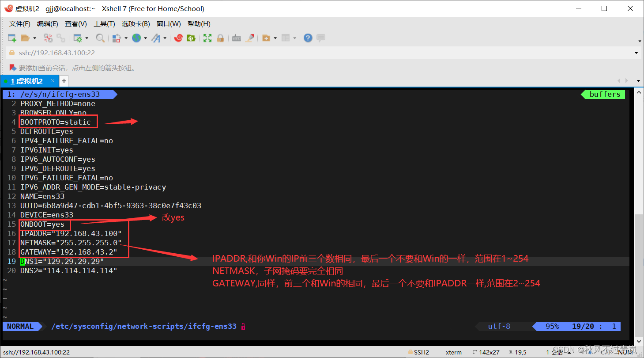Open the color scheme icon

pyautogui.click(x=117, y=38)
